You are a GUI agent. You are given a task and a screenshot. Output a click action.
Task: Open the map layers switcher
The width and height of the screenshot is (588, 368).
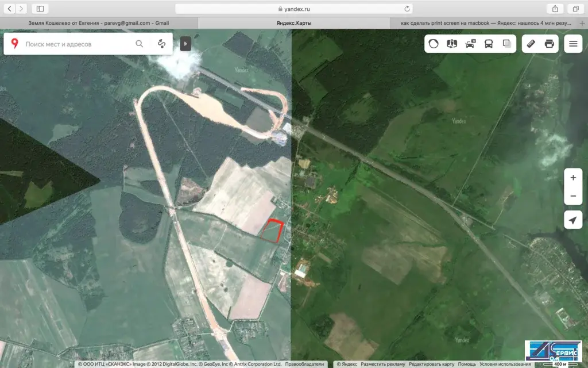(x=506, y=44)
